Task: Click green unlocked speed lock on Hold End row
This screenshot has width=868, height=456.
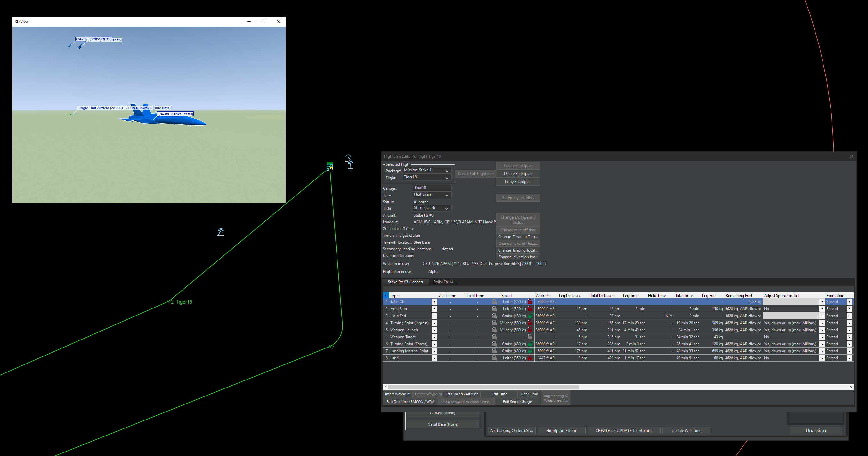Action: pyautogui.click(x=530, y=316)
